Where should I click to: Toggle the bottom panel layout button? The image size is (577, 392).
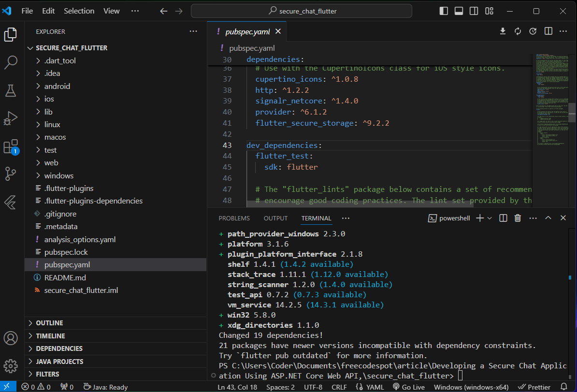click(459, 11)
